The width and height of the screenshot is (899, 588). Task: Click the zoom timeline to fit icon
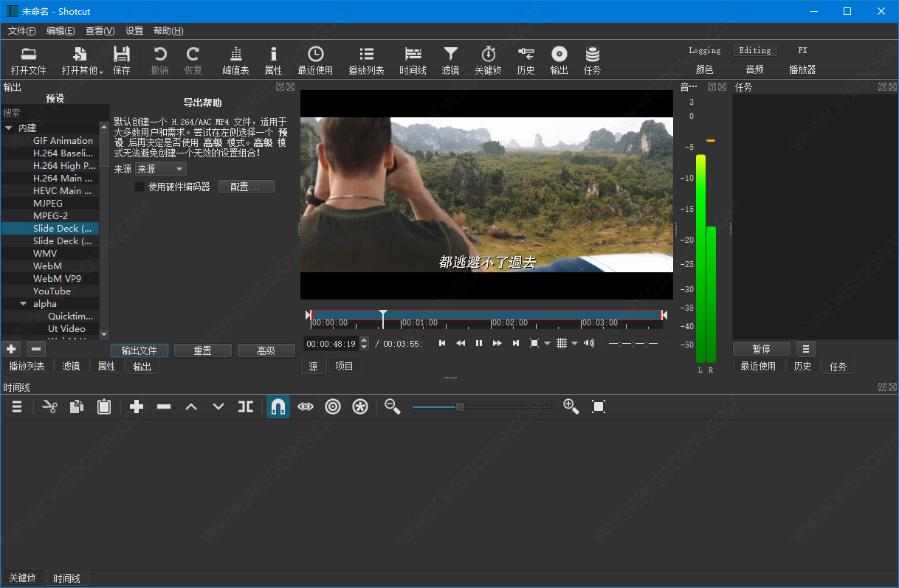coord(599,407)
